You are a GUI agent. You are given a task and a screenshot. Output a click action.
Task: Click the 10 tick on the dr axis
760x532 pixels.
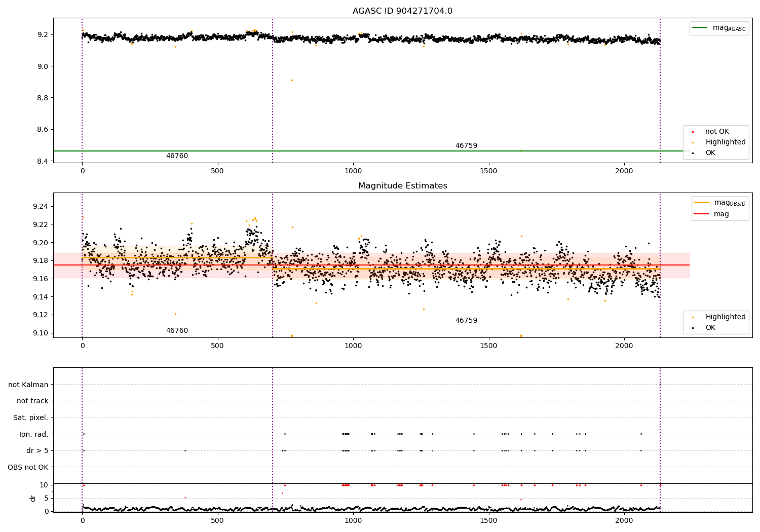click(x=45, y=485)
